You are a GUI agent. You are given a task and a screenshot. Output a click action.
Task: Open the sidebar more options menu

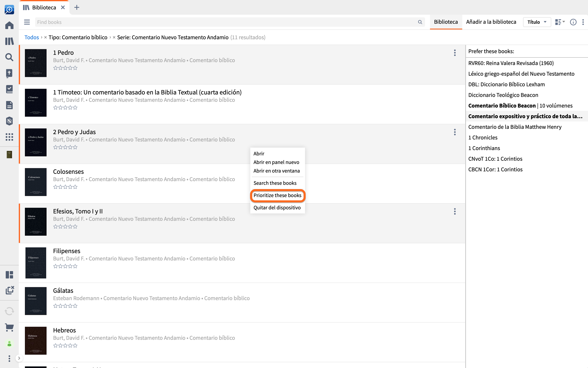[x=9, y=359]
